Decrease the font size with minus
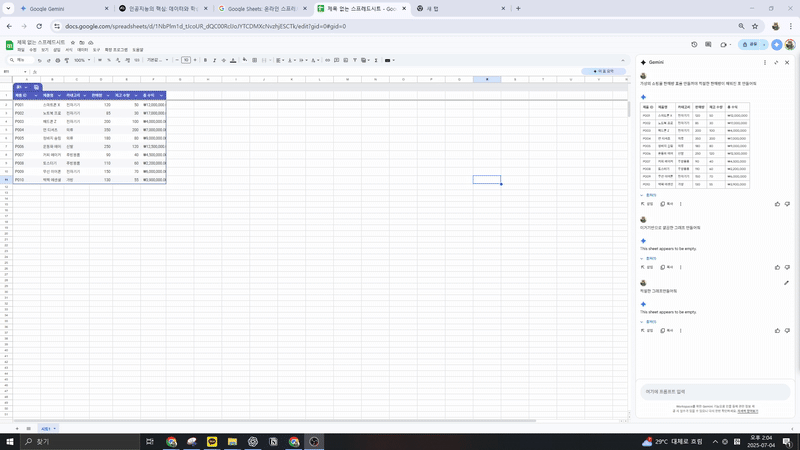This screenshot has width=800, height=450. 177,60
